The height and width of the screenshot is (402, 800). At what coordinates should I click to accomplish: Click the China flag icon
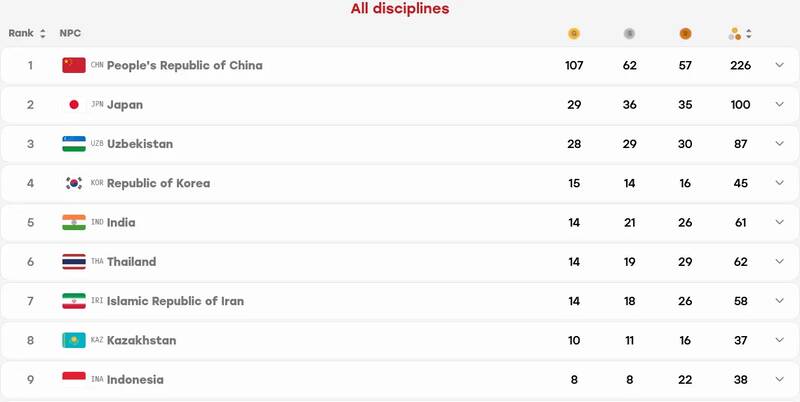(74, 65)
